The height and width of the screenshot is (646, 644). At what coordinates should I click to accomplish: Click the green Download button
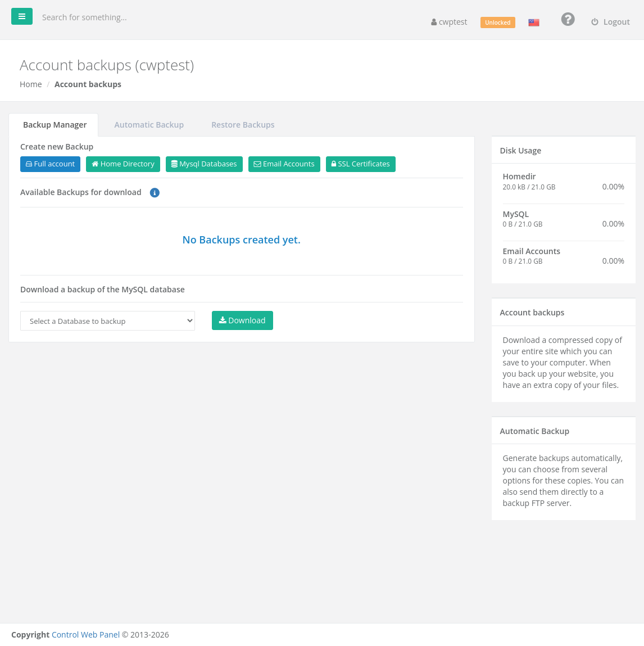(242, 320)
